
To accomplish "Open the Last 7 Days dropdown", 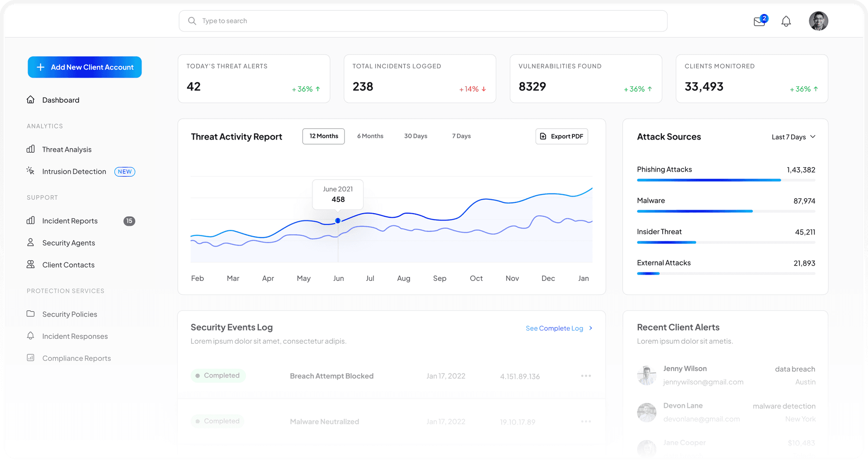I will (793, 137).
